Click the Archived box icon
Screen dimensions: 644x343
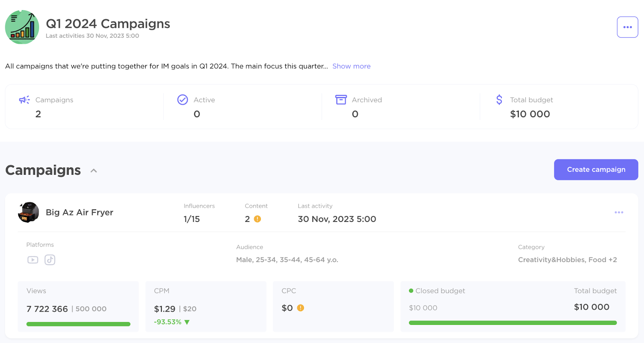pyautogui.click(x=341, y=99)
